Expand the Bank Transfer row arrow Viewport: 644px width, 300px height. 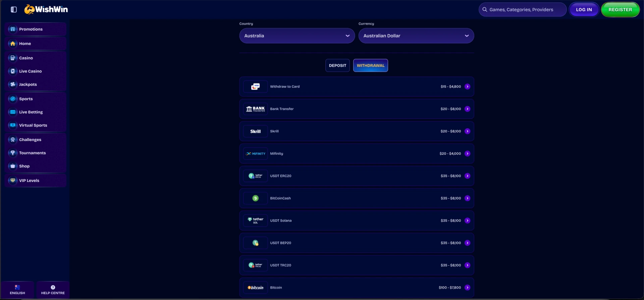click(x=467, y=109)
